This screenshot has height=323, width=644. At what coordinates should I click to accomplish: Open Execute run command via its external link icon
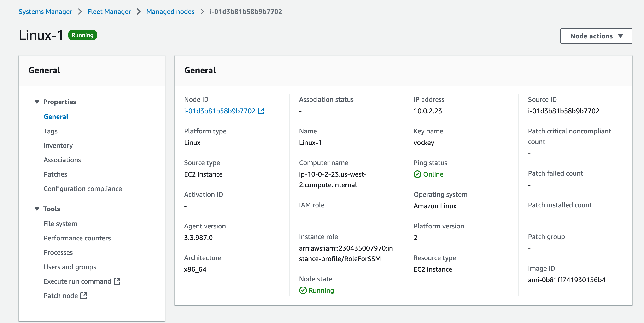coord(117,281)
